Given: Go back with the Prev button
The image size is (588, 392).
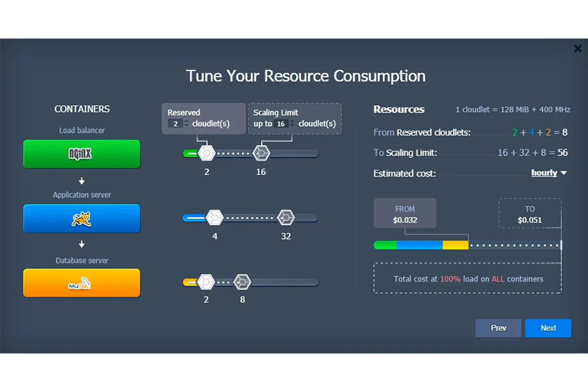Looking at the screenshot, I should coord(498,328).
